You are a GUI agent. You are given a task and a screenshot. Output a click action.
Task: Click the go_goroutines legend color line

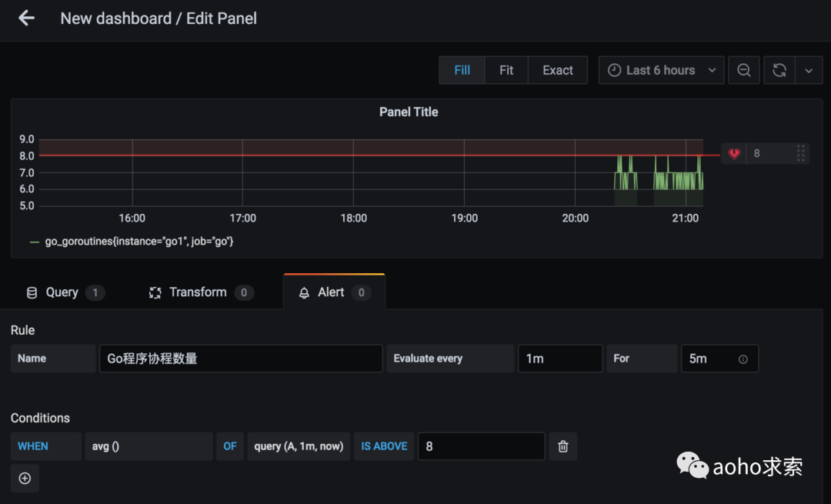pyautogui.click(x=34, y=242)
